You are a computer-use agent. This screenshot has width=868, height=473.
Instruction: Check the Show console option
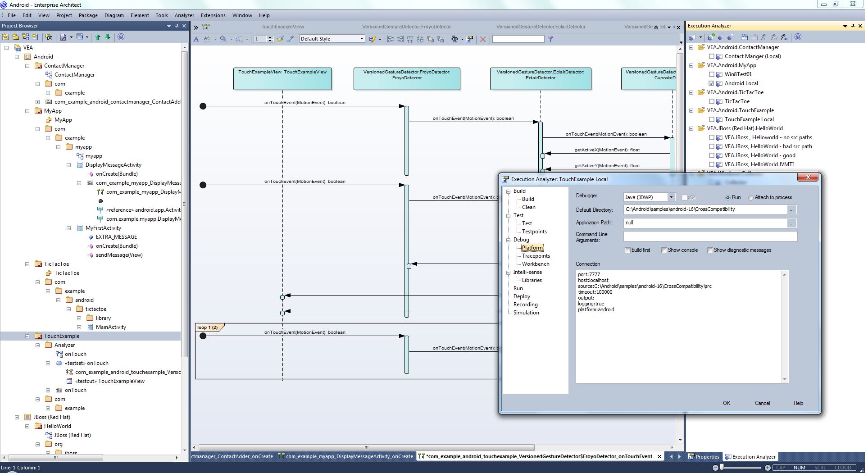click(664, 250)
